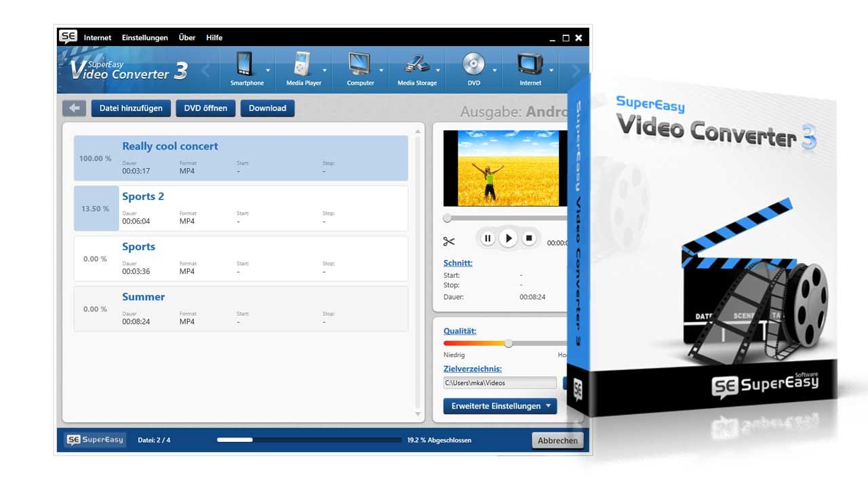This screenshot has height=488, width=868.
Task: Click Abbrechen to cancel conversion
Action: (x=557, y=441)
